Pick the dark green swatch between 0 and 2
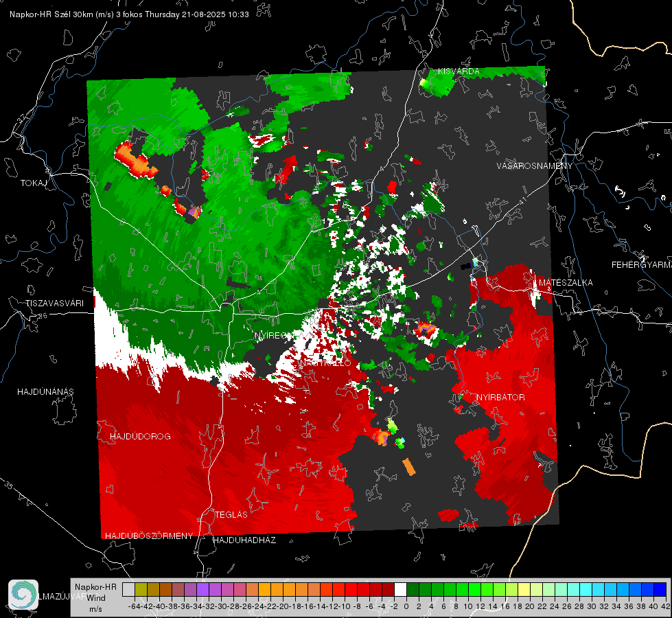 pyautogui.click(x=413, y=589)
